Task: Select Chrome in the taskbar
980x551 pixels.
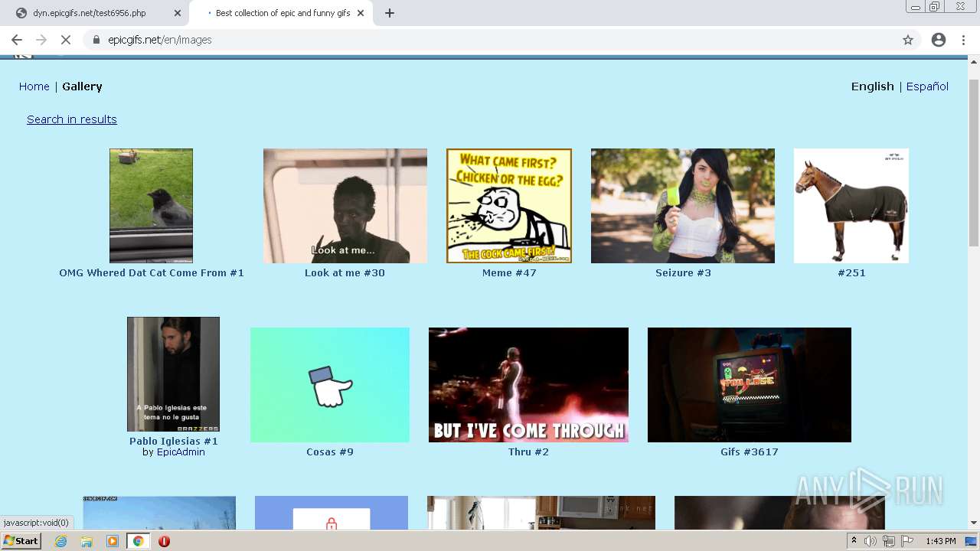Action: pyautogui.click(x=138, y=541)
